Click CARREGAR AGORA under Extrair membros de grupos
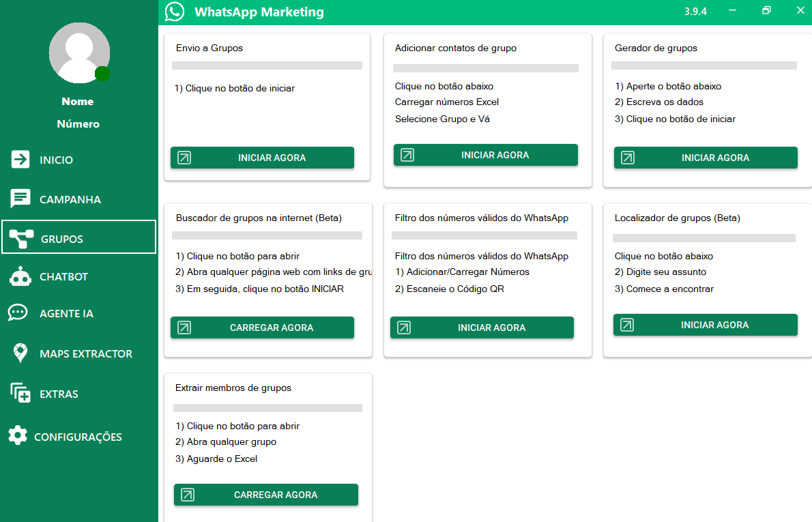 coord(266,495)
